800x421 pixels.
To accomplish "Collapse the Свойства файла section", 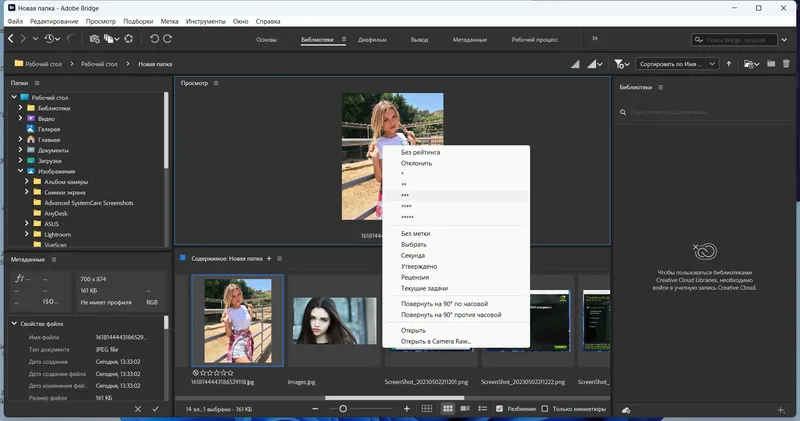I will (x=13, y=323).
